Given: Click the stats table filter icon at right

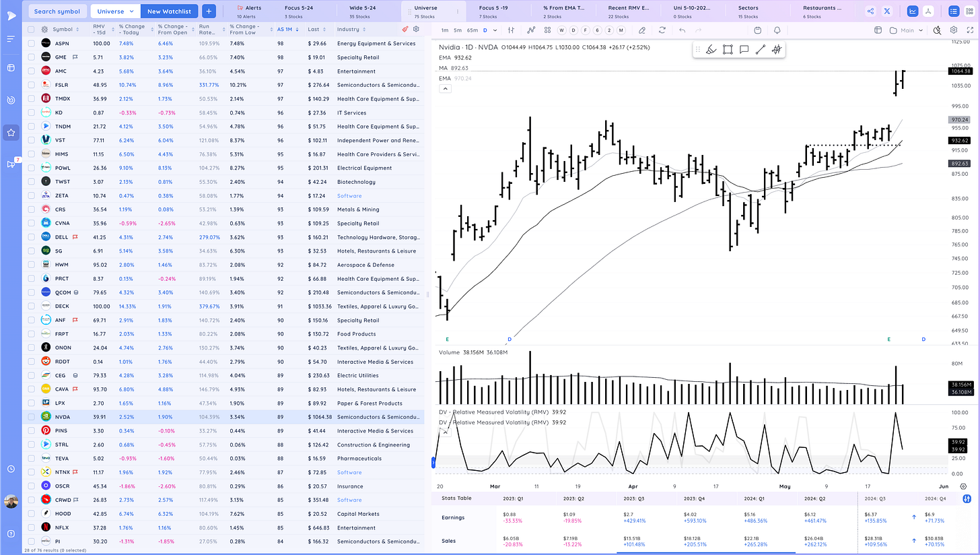Looking at the screenshot, I should pos(967,498).
